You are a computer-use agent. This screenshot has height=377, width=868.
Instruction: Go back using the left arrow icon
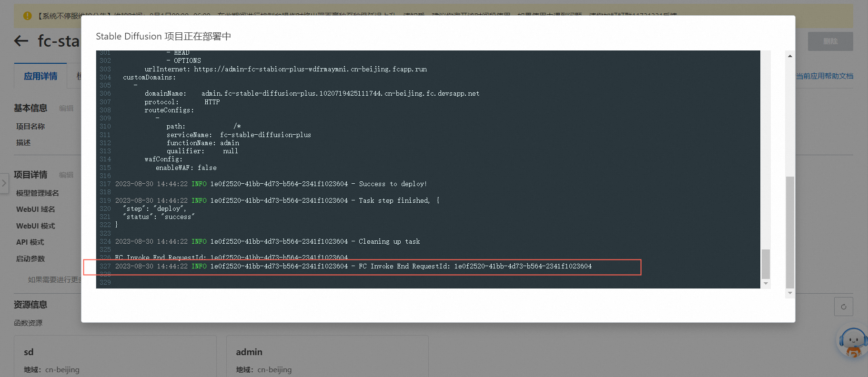pos(21,41)
